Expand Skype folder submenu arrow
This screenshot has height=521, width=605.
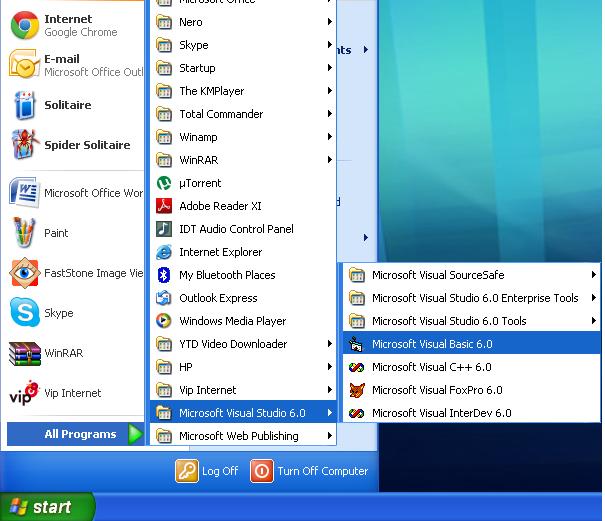[330, 45]
